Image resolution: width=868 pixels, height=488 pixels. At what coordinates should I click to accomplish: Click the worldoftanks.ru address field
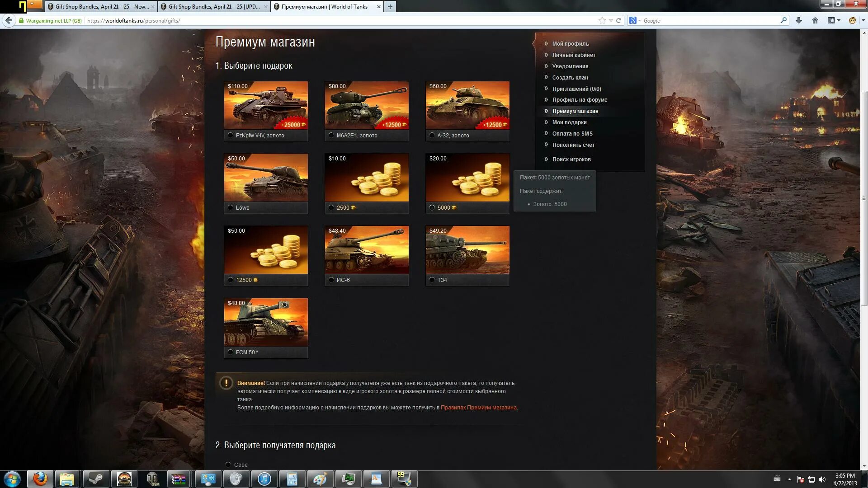(x=339, y=21)
